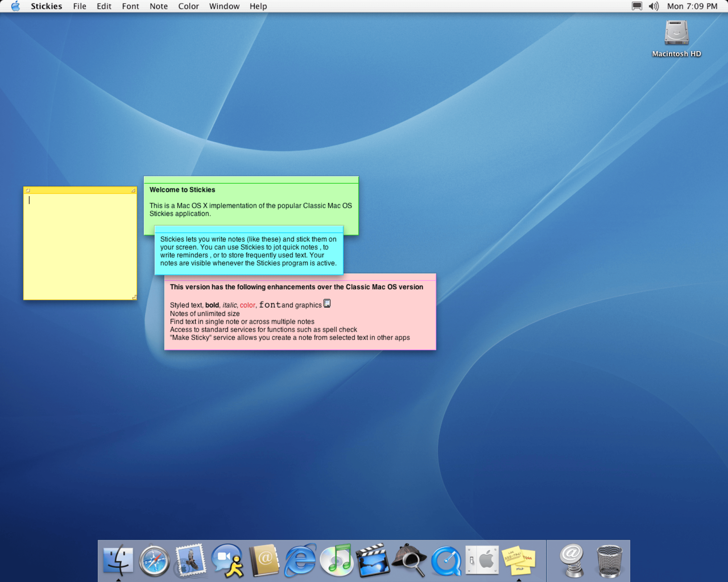The height and width of the screenshot is (582, 728).
Task: Open System Preferences in the Dock
Action: coord(482,560)
